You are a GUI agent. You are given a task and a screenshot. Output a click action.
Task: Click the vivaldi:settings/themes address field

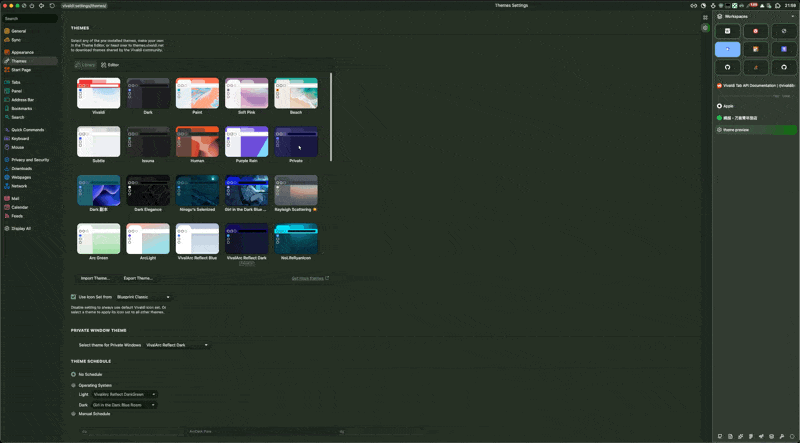pos(84,6)
